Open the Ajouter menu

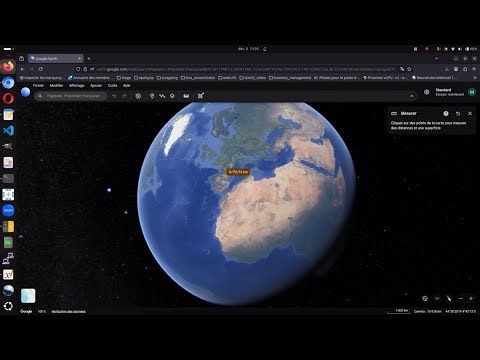[96, 86]
